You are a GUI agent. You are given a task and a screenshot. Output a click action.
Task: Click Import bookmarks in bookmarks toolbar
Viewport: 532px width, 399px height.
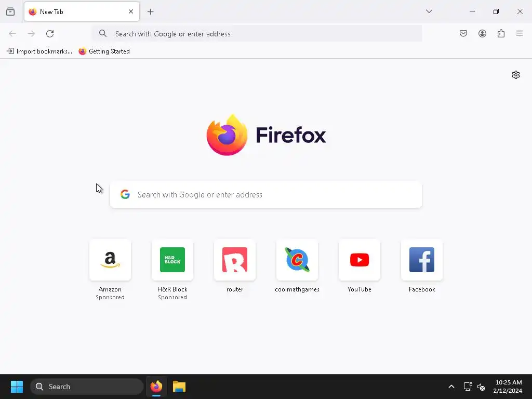pyautogui.click(x=39, y=51)
